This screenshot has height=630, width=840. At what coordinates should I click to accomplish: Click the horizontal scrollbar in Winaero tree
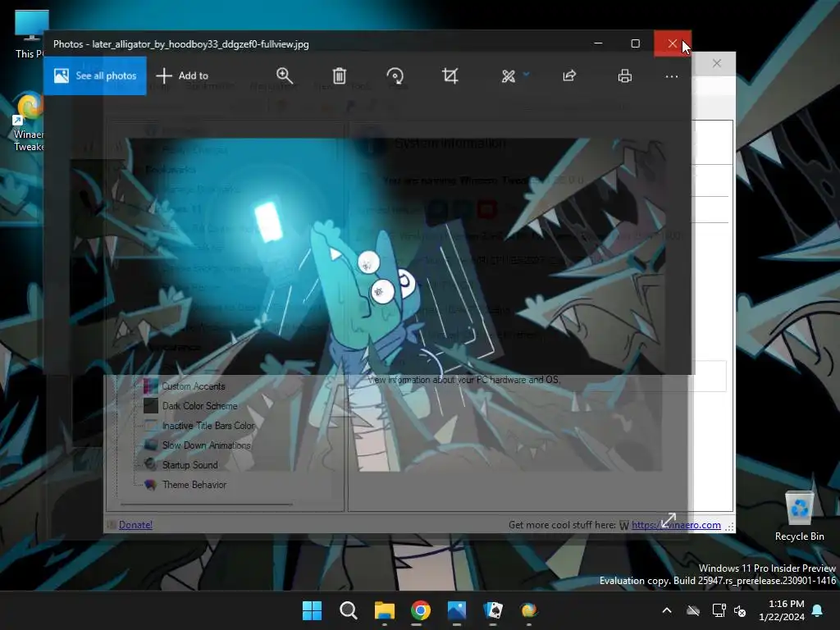(206, 504)
